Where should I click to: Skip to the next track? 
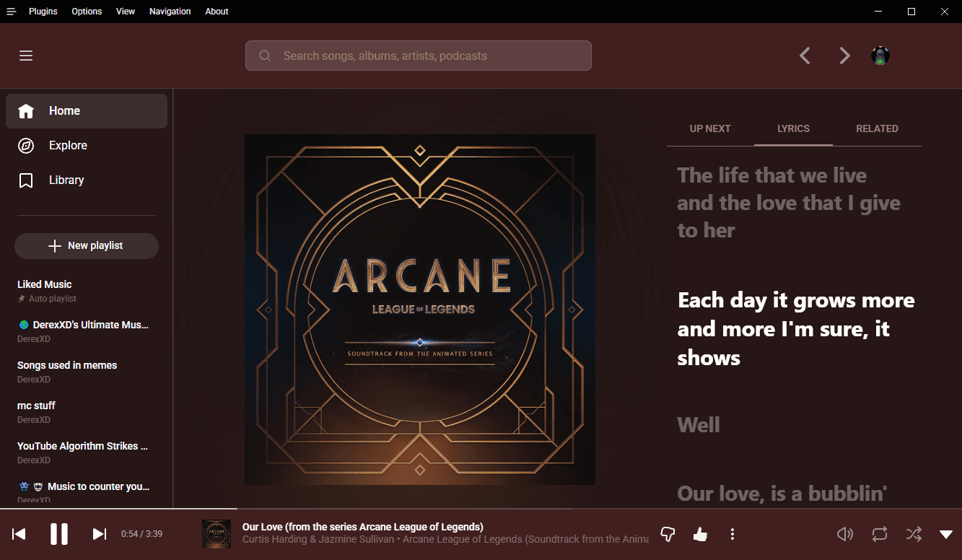click(x=99, y=534)
